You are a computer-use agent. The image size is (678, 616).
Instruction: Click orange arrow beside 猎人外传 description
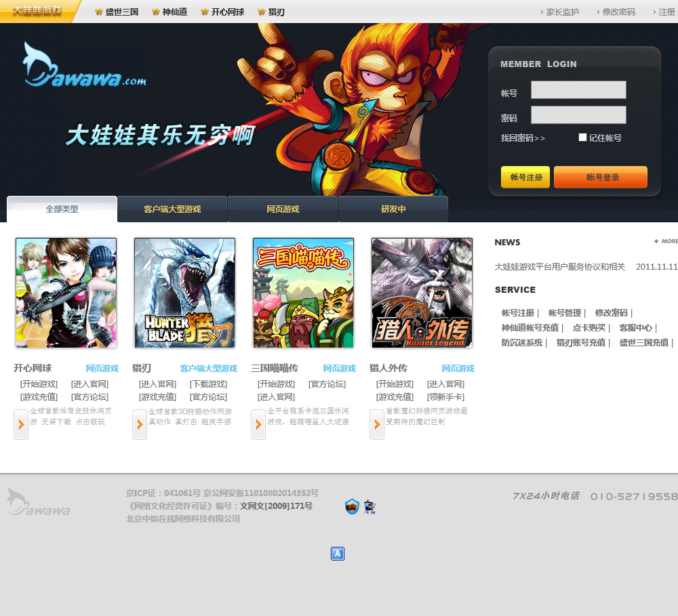[376, 424]
